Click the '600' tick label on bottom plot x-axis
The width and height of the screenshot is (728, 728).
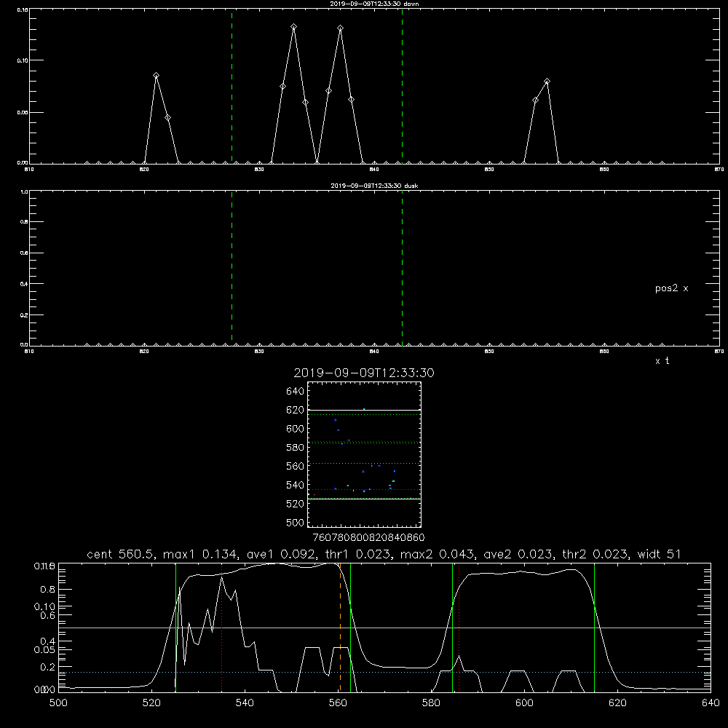[x=525, y=703]
